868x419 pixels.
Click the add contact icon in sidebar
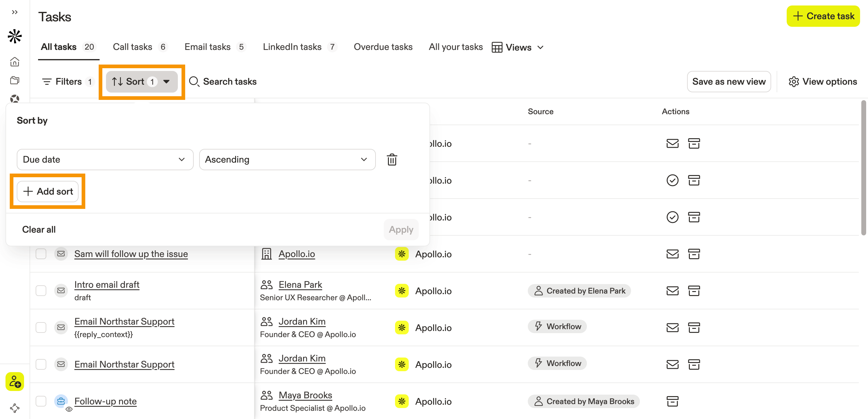pos(15,382)
